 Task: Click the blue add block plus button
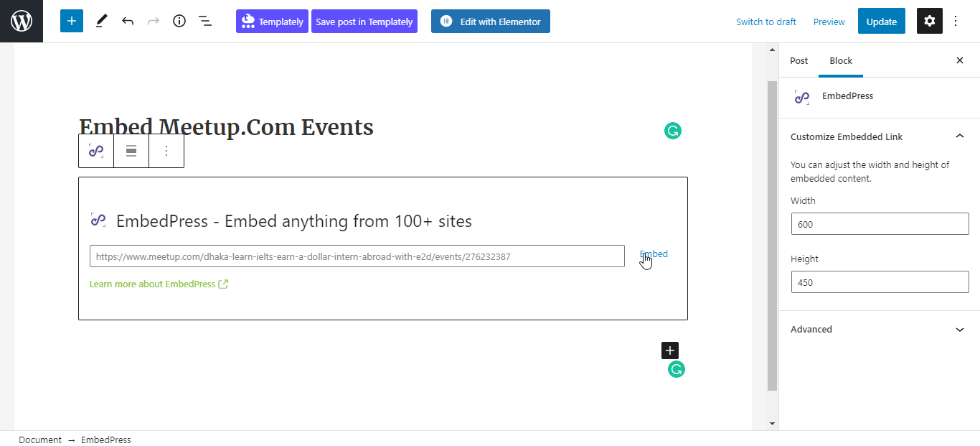tap(72, 21)
